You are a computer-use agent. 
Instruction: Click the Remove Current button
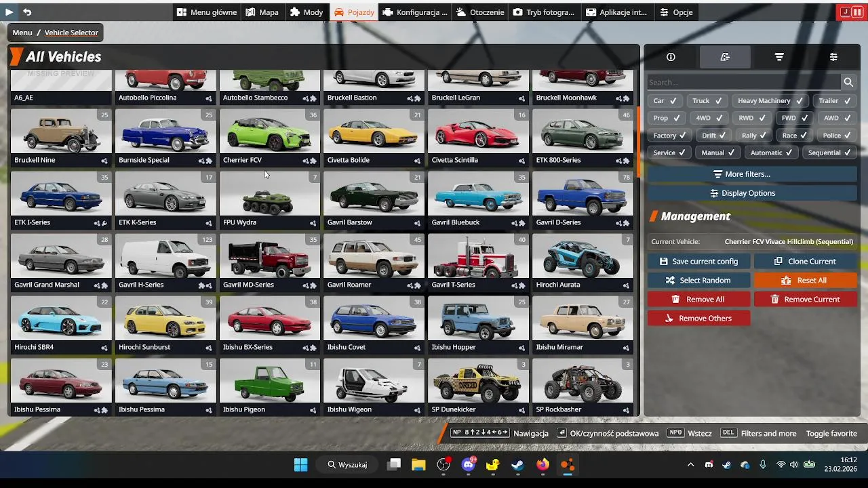click(806, 299)
